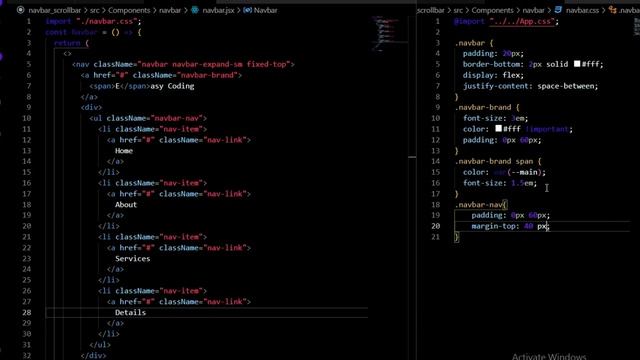This screenshot has width=640, height=360.
Task: Select the navbar.css breadcrumb file
Action: [582, 11]
